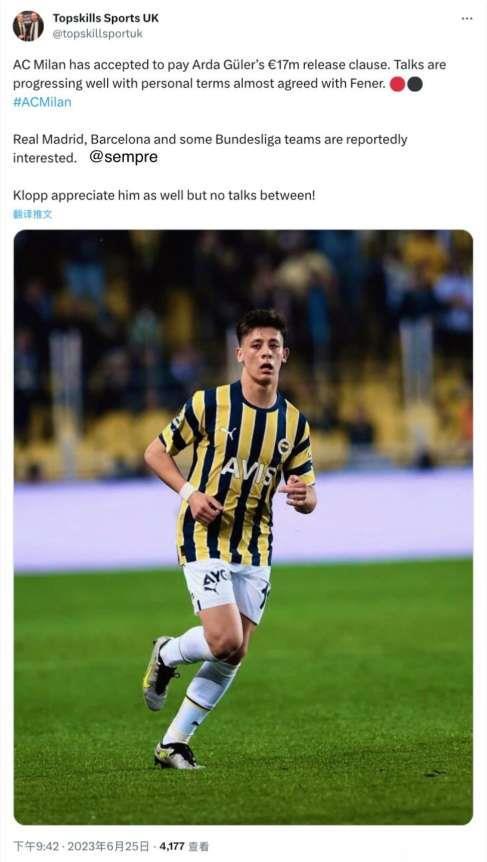Click the Real Madrid, Barcelona interest paragraph
The height and width of the screenshot is (862, 487).
pyautogui.click(x=210, y=148)
